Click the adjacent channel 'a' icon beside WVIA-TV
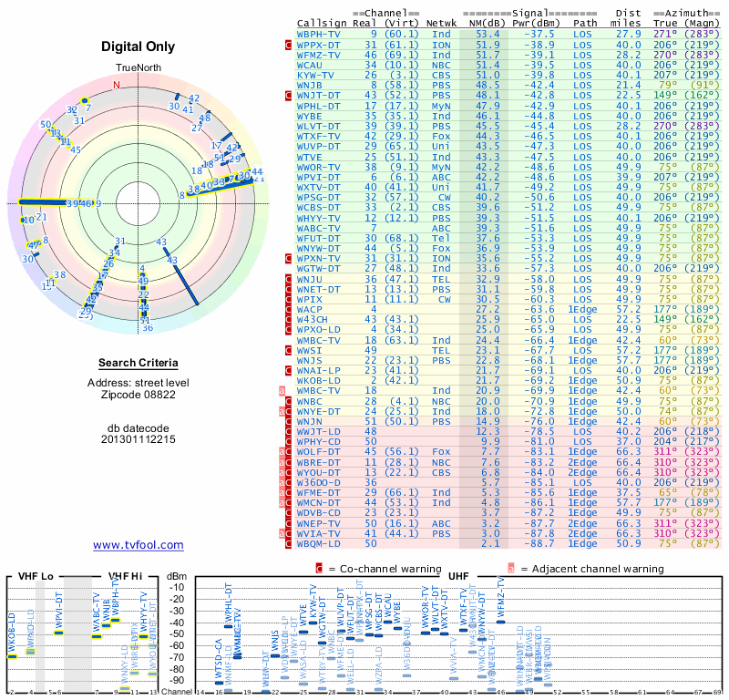Viewport: 729px width, 700px height. point(282,533)
